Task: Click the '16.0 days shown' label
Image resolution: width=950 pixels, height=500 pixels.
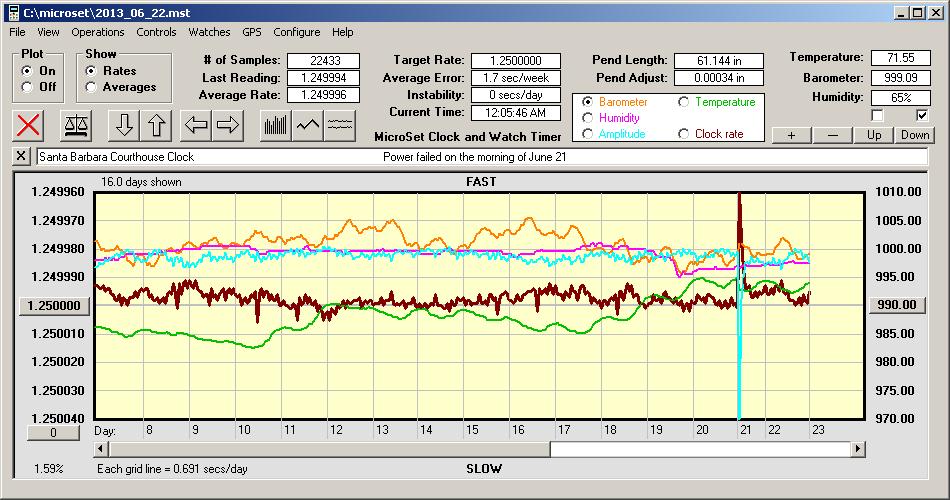Action: pyautogui.click(x=141, y=182)
